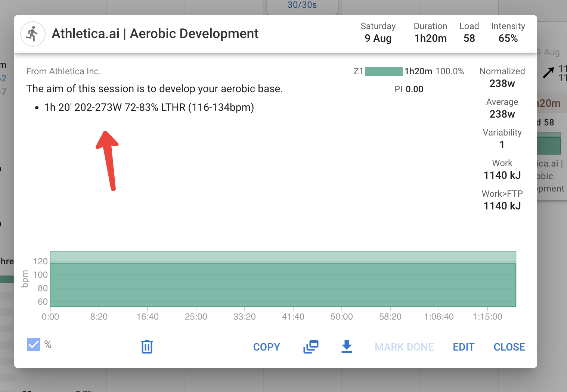This screenshot has height=392, width=567.
Task: Click the 33:20 time axis label
Action: [244, 317]
